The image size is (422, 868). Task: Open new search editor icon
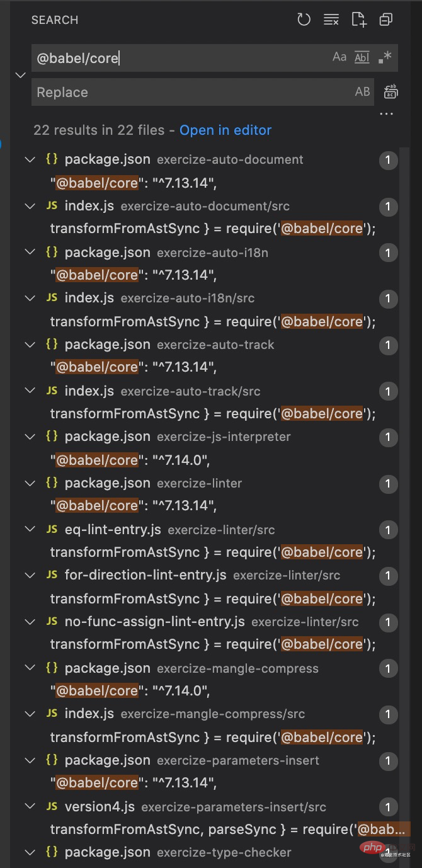[359, 20]
